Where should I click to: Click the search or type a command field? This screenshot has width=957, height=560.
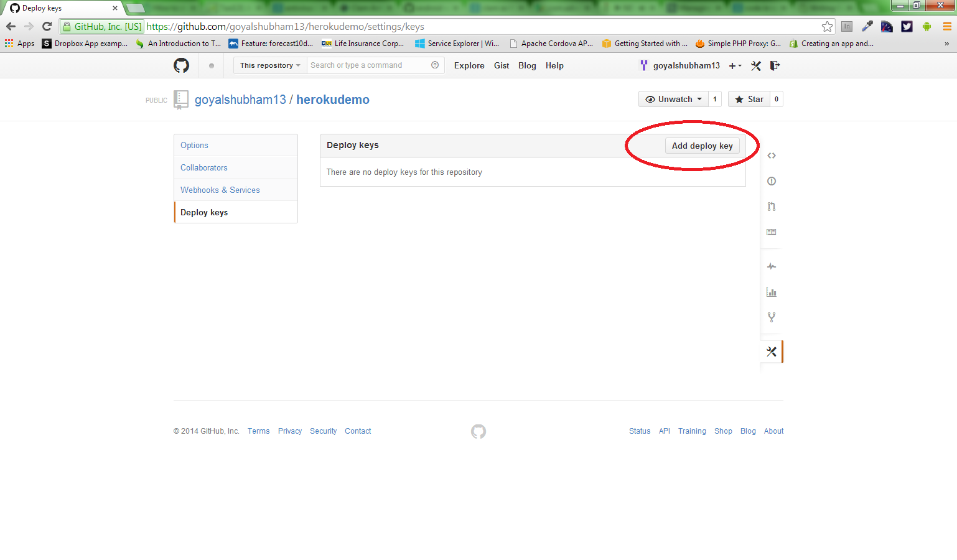[x=368, y=65]
